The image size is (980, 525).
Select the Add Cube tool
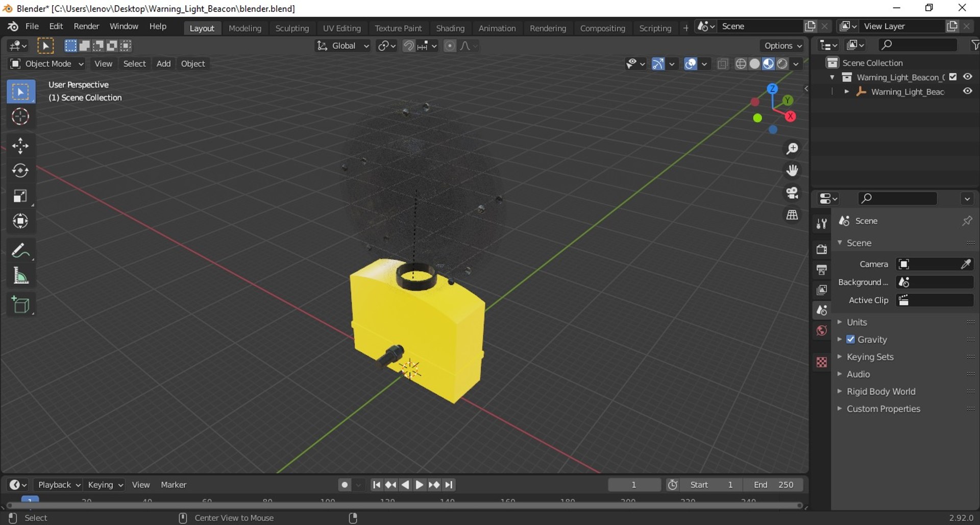click(x=21, y=305)
